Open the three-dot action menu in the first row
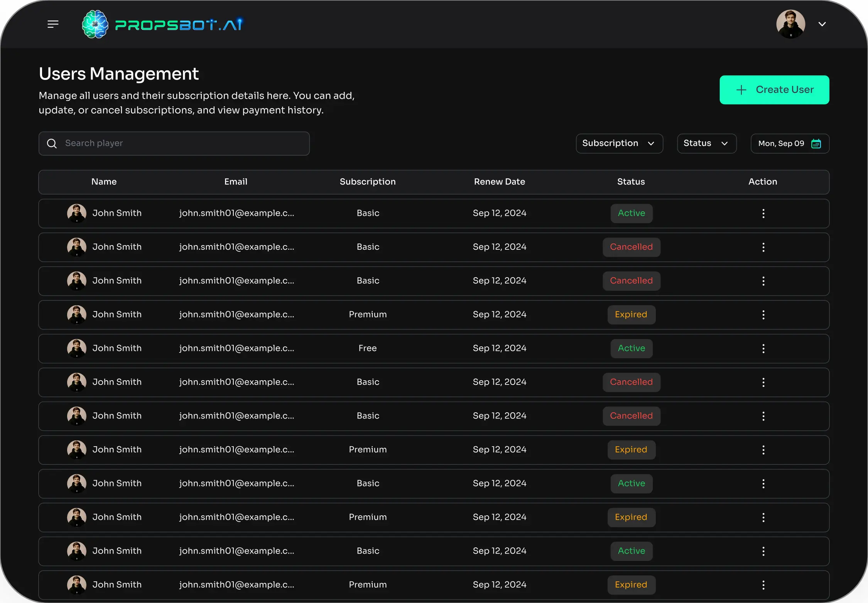This screenshot has width=868, height=603. point(763,213)
